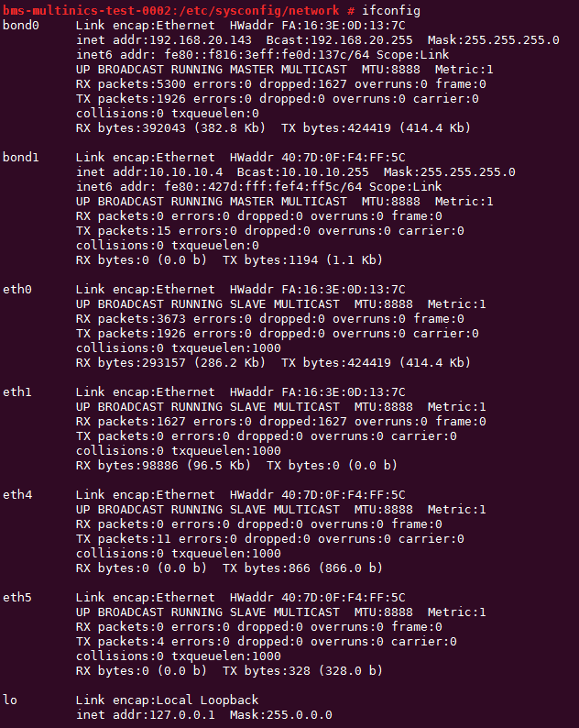Click the eth4 interface label
Screen dimensions: 579x728
coord(17,494)
